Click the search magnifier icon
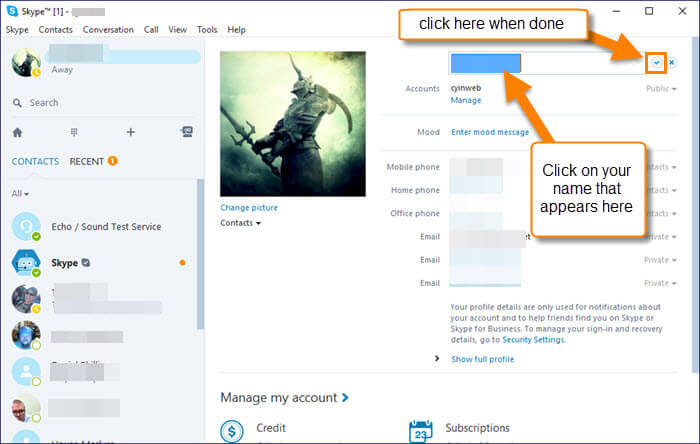This screenshot has width=700, height=444. (x=17, y=103)
